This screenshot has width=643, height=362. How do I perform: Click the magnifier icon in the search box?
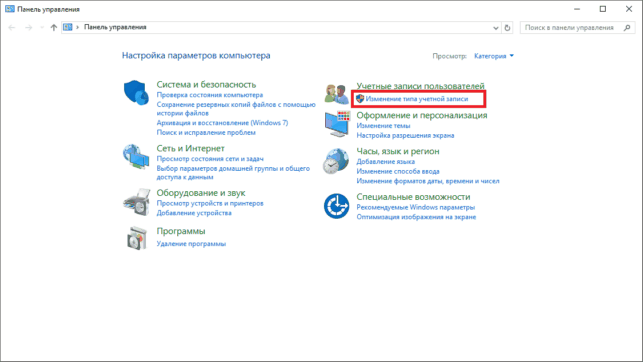coord(627,28)
